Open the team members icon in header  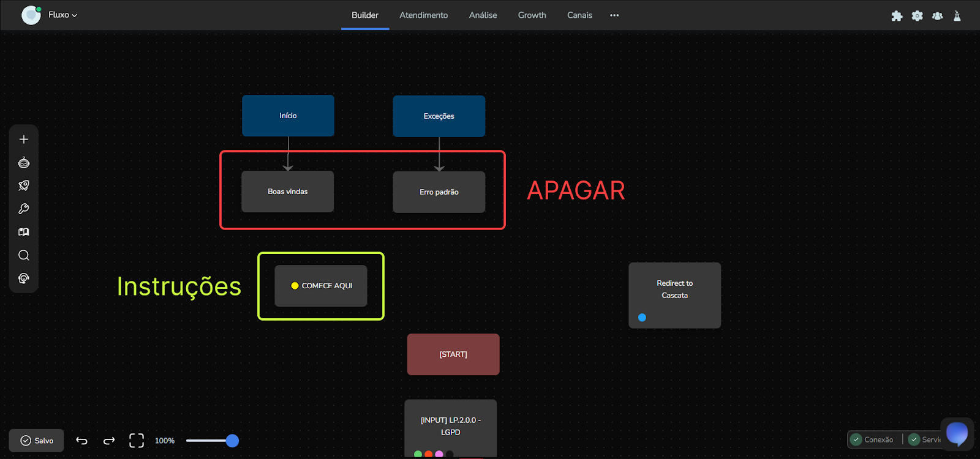[x=937, y=16]
